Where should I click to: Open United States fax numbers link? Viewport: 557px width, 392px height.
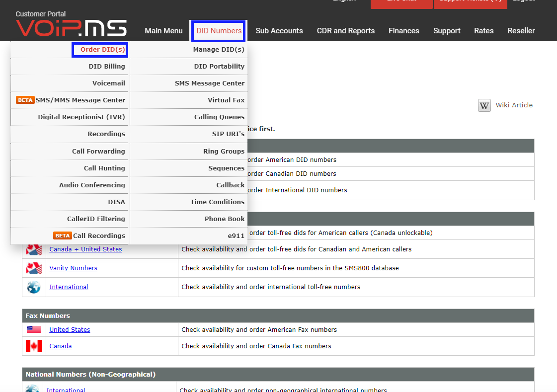pos(70,329)
